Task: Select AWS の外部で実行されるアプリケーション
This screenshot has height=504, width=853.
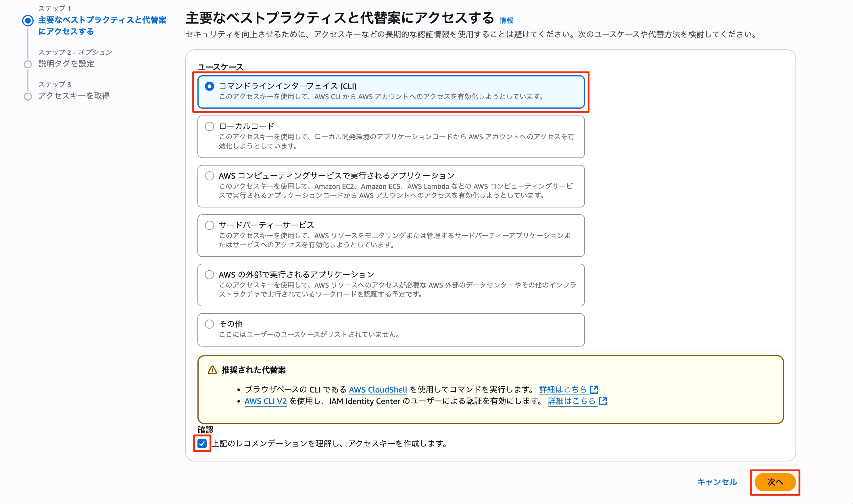Action: 210,274
